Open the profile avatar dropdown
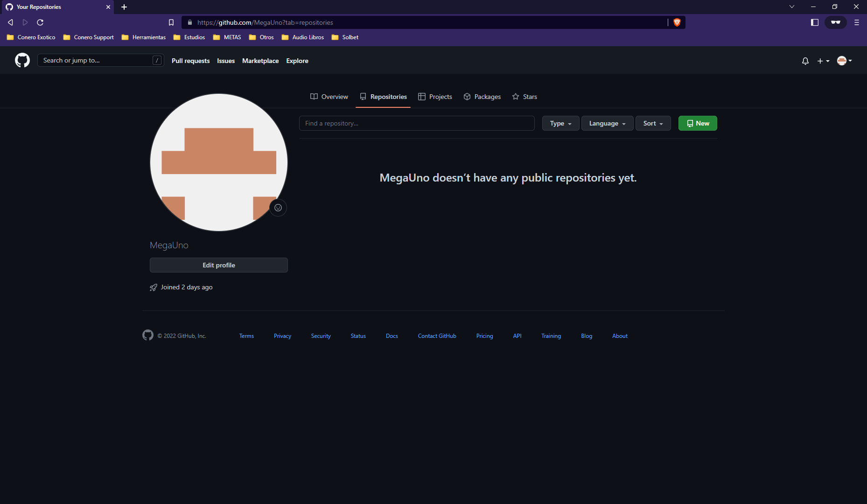 844,61
